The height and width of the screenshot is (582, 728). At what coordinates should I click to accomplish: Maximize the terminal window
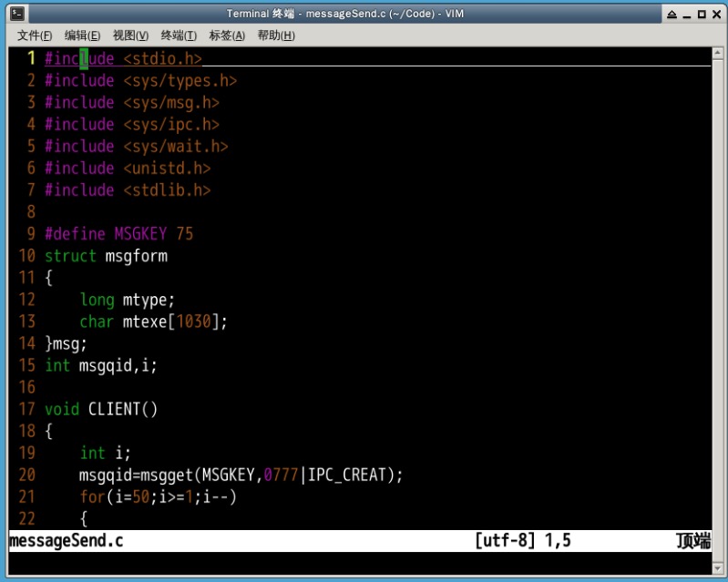(x=701, y=15)
